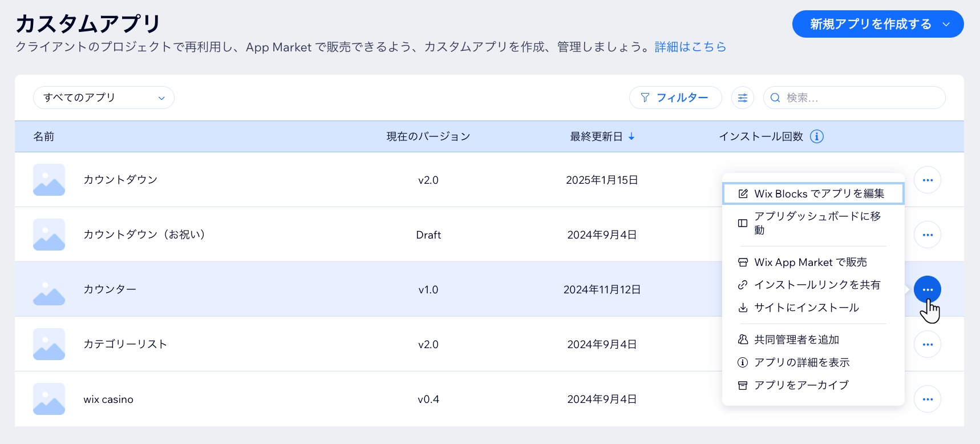Click the highlighted more actions button for カウンター
The image size is (980, 444).
point(927,289)
